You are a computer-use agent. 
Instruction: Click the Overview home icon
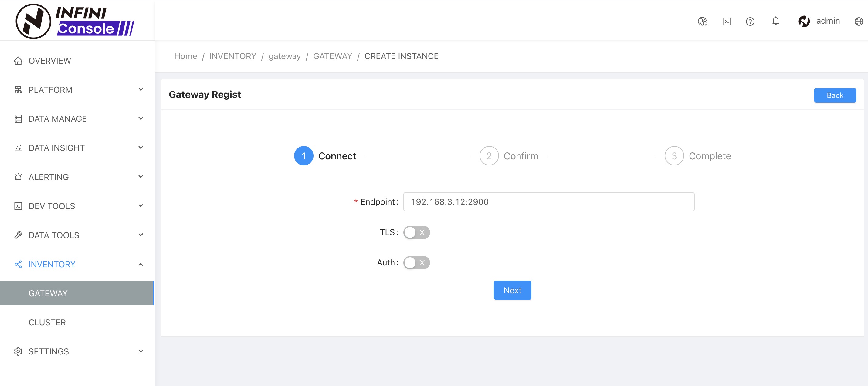18,61
